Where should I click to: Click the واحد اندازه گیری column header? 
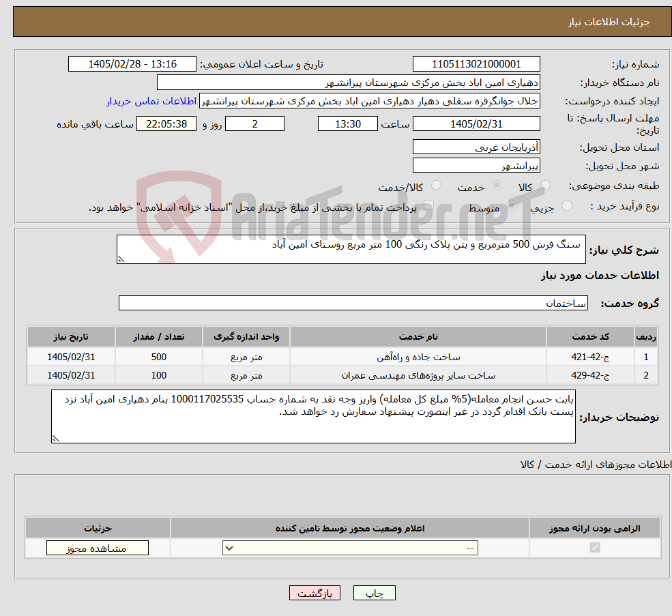click(246, 337)
